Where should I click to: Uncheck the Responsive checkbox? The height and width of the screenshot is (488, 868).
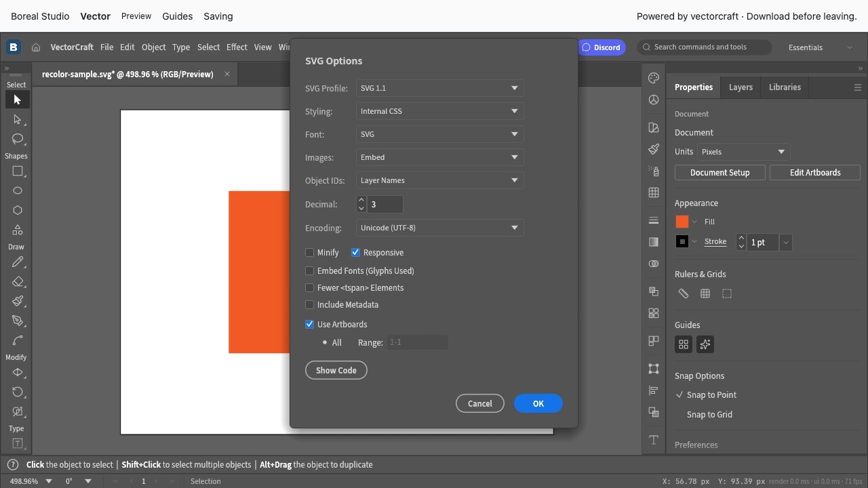355,253
